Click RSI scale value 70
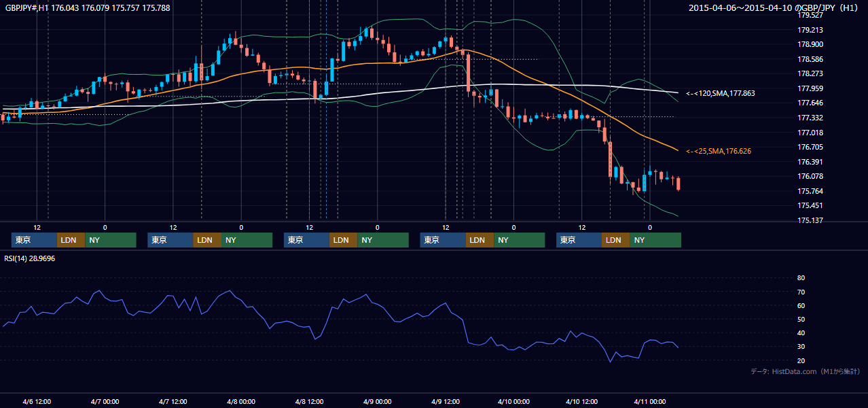Screen dimensions: 868x408 pyautogui.click(x=801, y=292)
